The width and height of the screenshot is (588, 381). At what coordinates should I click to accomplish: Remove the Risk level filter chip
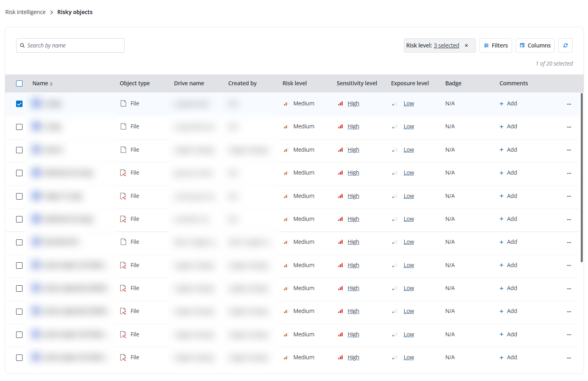[x=466, y=45]
